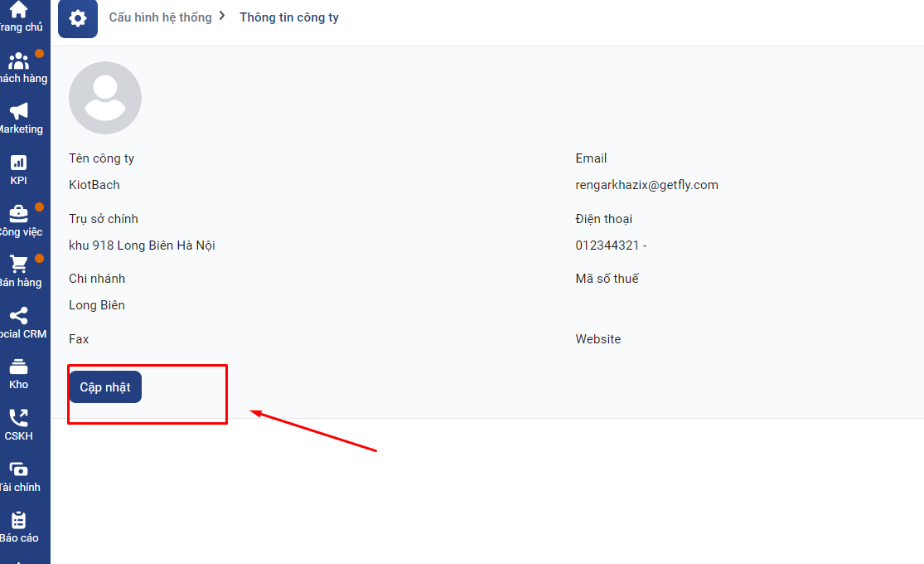Click the address khu 918 Long Biên
Image resolution: width=924 pixels, height=564 pixels.
click(142, 246)
